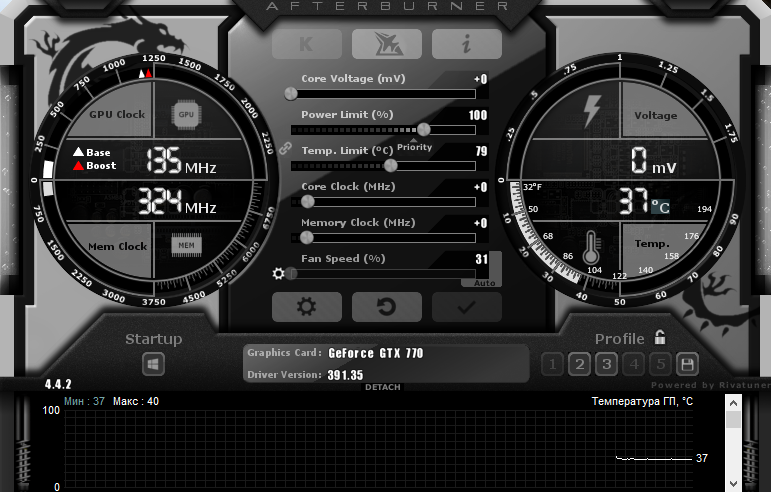Click the Температура ГП graph title
Screen dimensions: 771x492
(x=642, y=402)
